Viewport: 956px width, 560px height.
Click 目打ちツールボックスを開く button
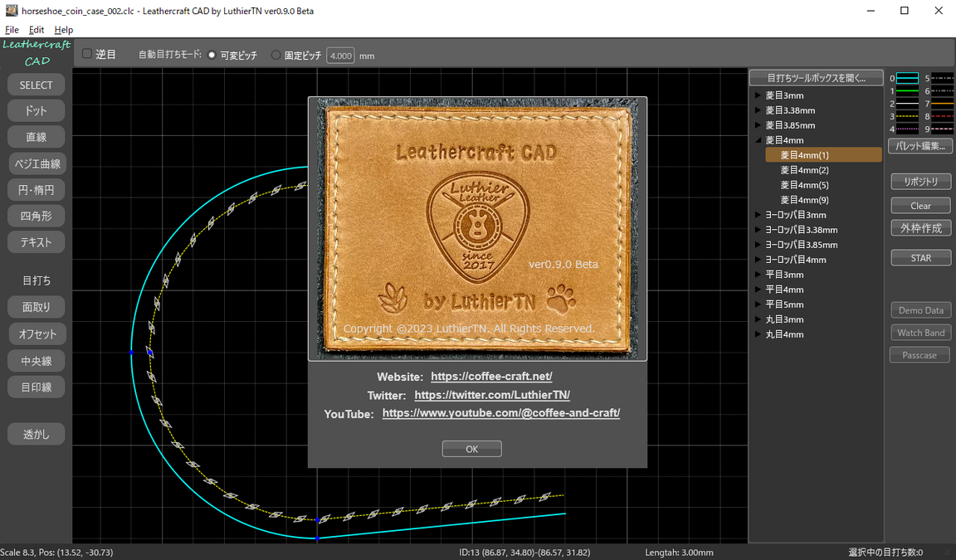pos(816,78)
